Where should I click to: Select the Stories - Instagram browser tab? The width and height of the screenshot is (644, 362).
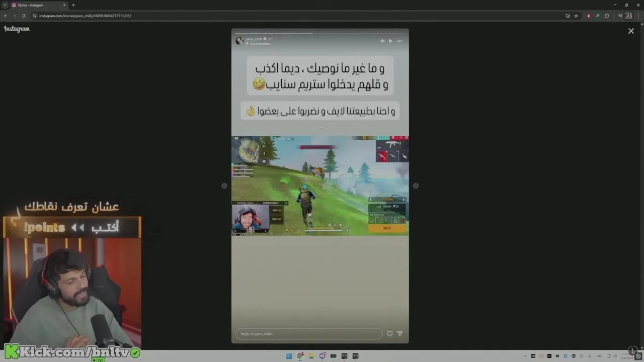pos(39,5)
